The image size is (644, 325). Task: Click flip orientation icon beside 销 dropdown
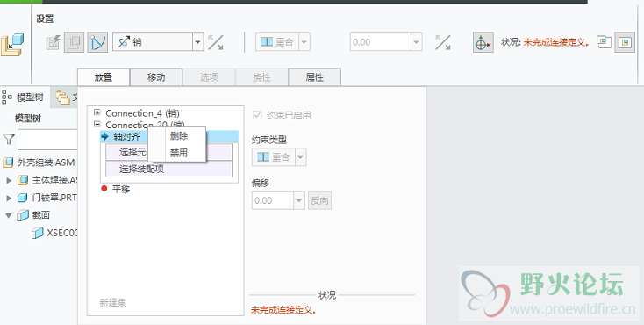pos(215,42)
